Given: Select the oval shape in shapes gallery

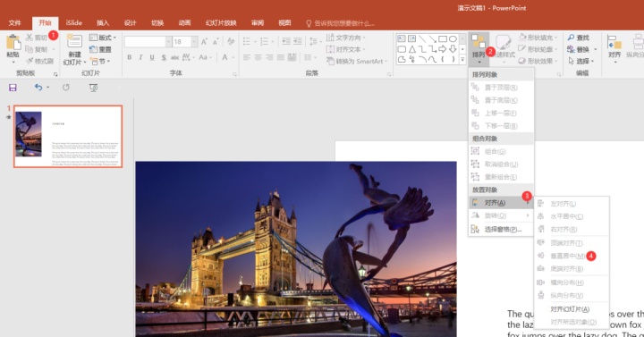Looking at the screenshot, I should tap(453, 39).
